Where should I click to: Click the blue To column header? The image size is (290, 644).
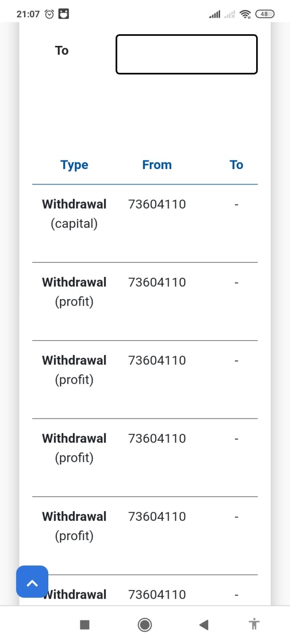tap(236, 165)
